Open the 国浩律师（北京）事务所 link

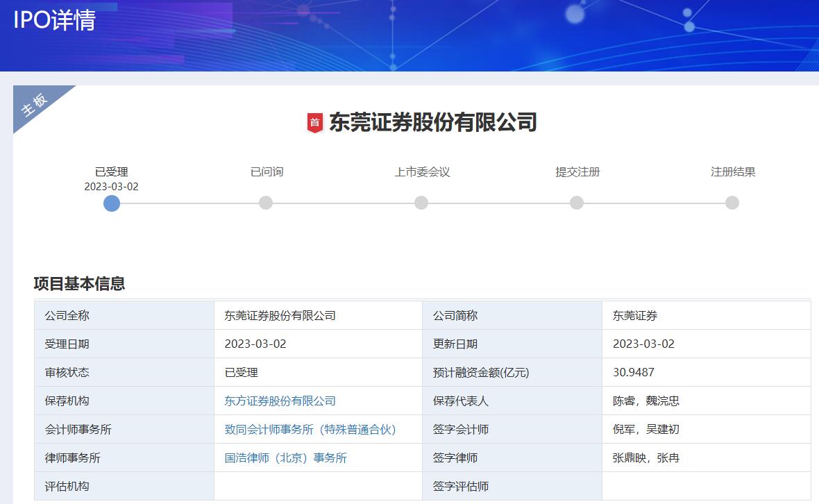pos(286,458)
